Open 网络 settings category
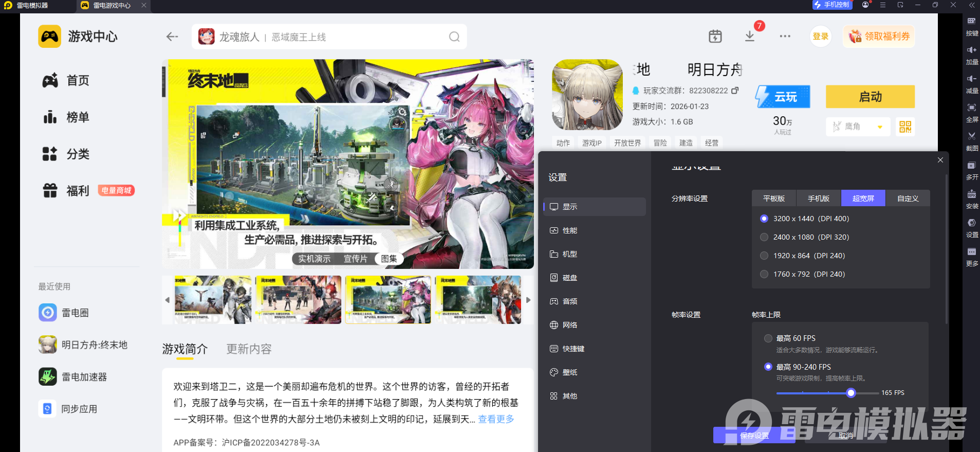 pyautogui.click(x=595, y=325)
